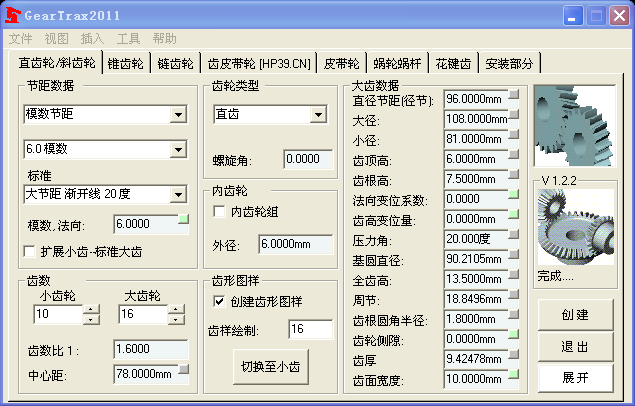Open the 6.0 模数 dropdown
635x406 pixels.
(178, 149)
